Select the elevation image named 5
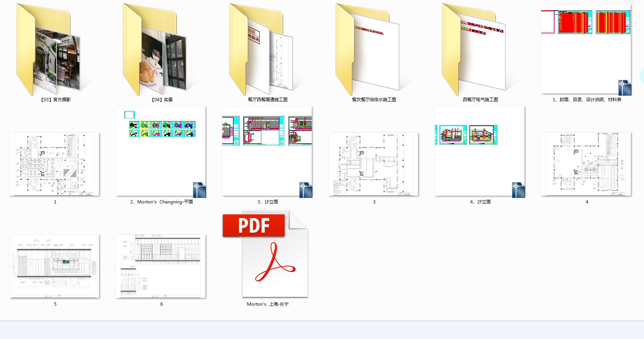Viewport: 644px width, 339px height. (55, 266)
